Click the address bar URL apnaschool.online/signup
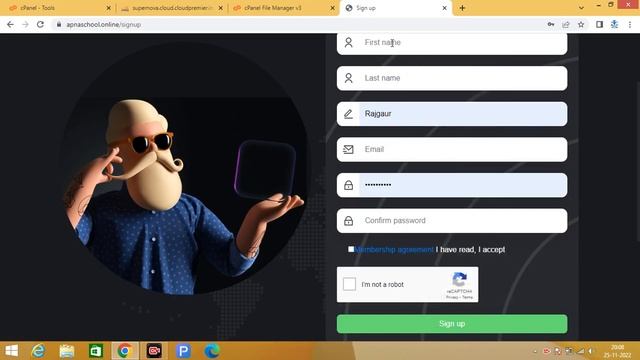This screenshot has width=640, height=360. tap(104, 24)
